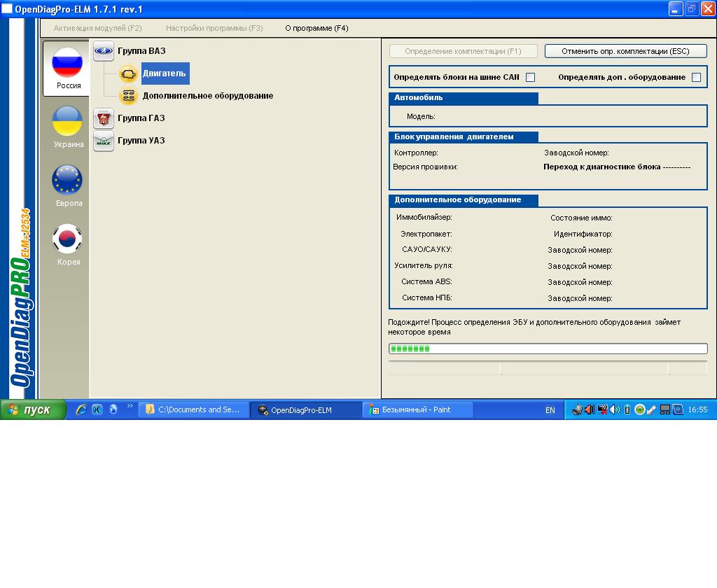Screen dimensions: 717x588
Task: Click the Иммобилайзер: label
Action: (x=424, y=218)
